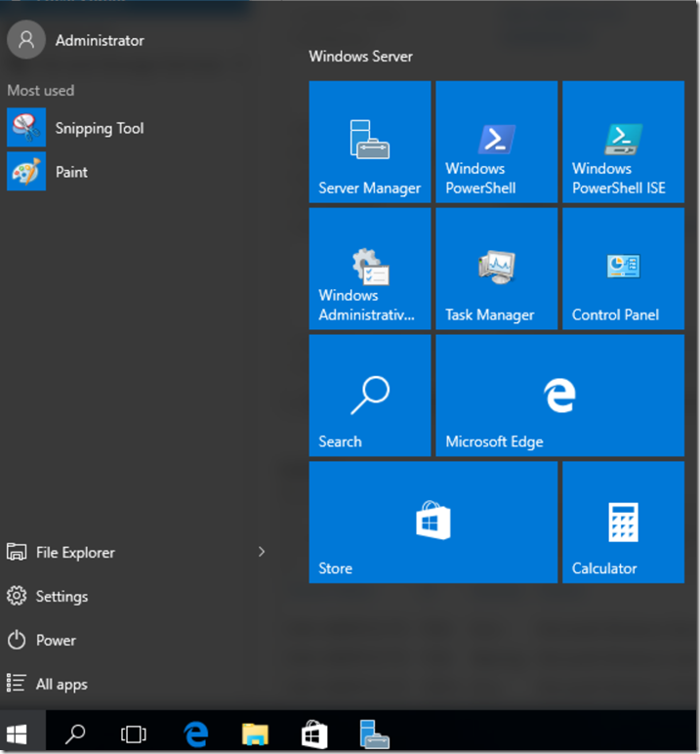Viewport: 700px width, 754px height.
Task: Open the Control Panel tile
Action: point(624,269)
